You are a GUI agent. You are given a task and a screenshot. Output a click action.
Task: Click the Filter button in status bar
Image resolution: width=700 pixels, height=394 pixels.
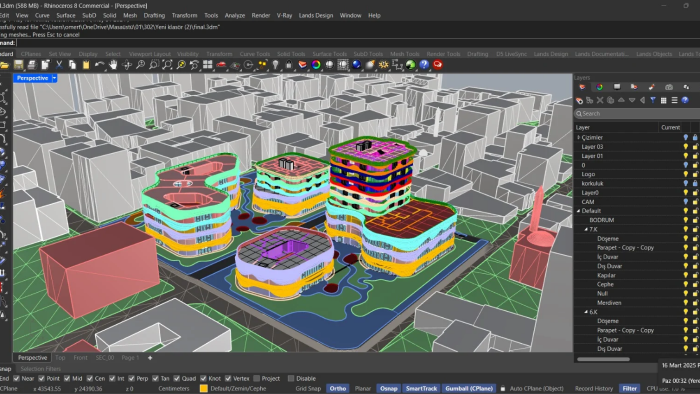click(629, 389)
